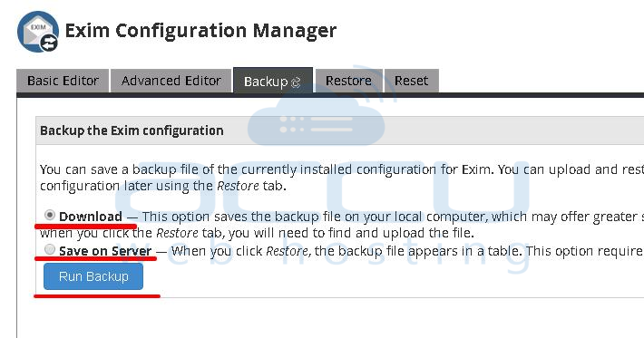Click italic Restore in Save on Server line

click(288, 251)
